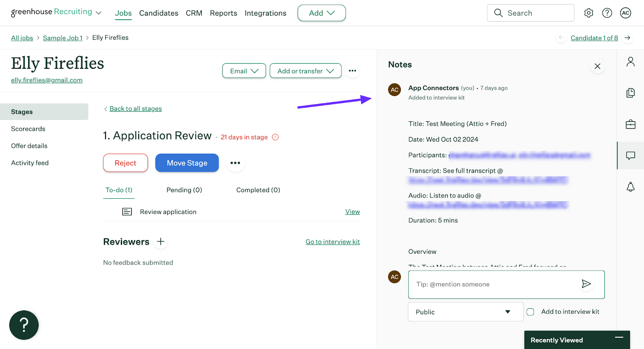Open the Go to interview kit link
This screenshot has width=644, height=349.
tap(332, 242)
